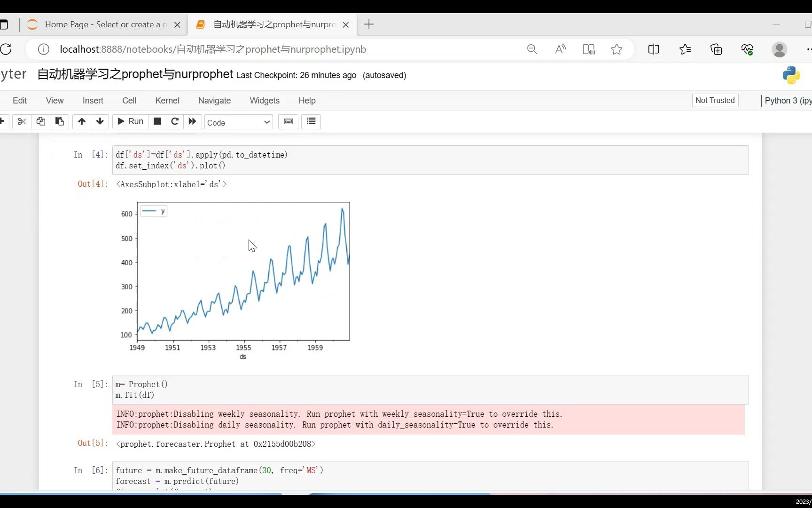Viewport: 812px width, 508px height.
Task: Open the View menu
Action: tap(55, 101)
